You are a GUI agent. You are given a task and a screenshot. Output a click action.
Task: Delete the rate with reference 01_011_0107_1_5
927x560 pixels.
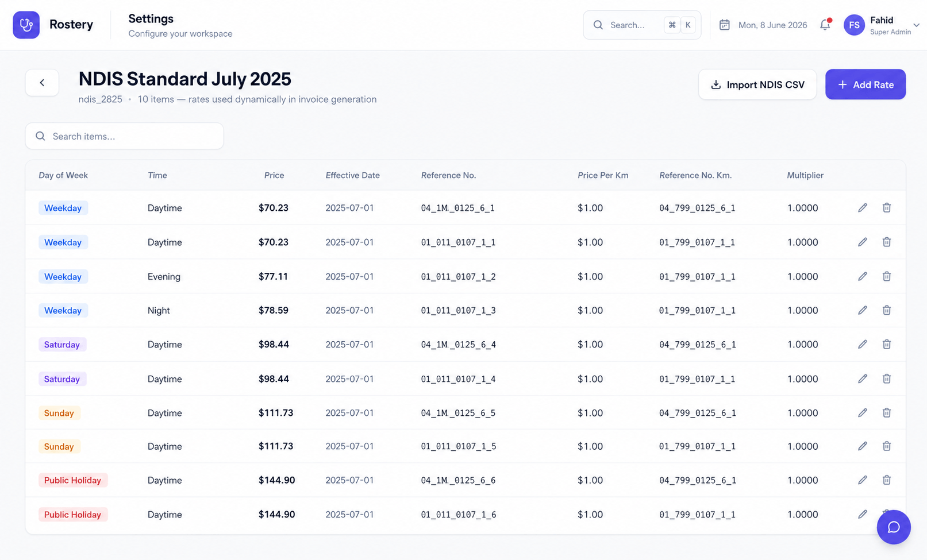887,446
